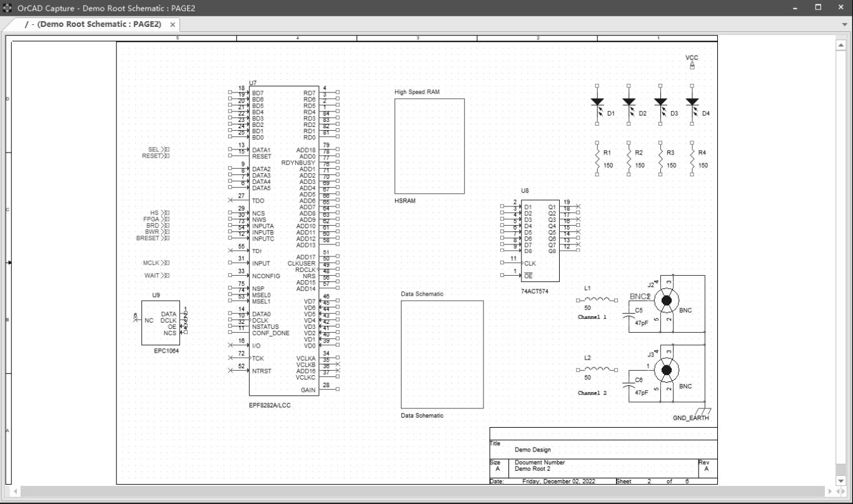This screenshot has width=853, height=504.
Task: Select the U9 EPC1064 component
Action: tap(160, 323)
